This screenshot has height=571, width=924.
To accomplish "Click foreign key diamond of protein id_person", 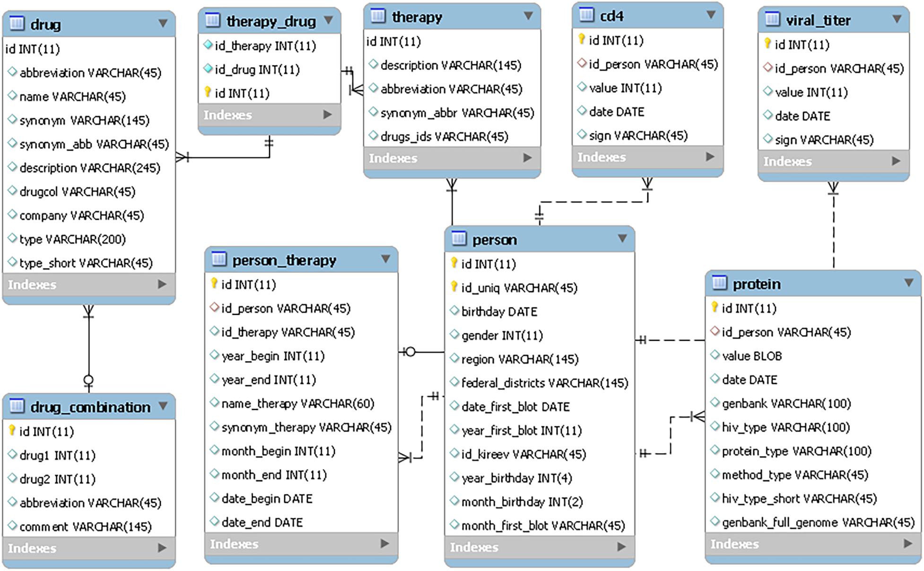I will coord(715,331).
